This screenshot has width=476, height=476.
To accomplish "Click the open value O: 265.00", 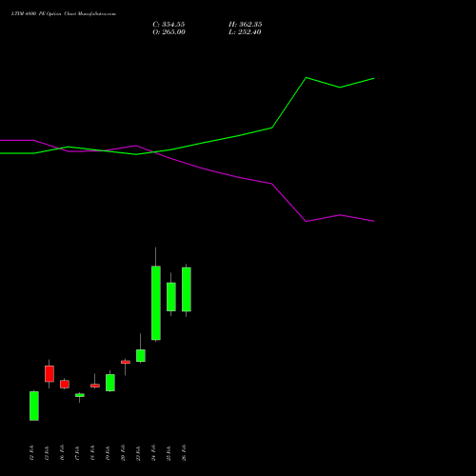I will click(169, 32).
